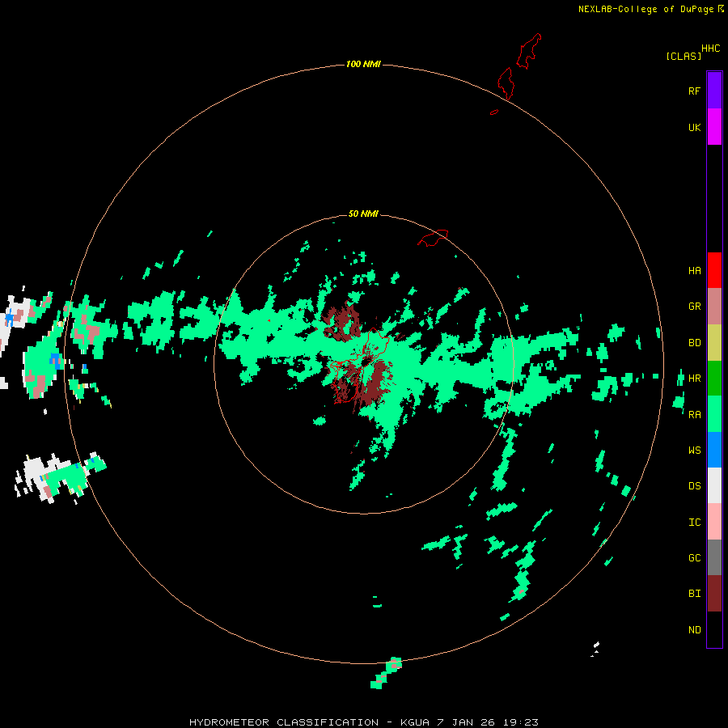Click the HA red legend swatch
This screenshot has height=728, width=728.
click(714, 270)
